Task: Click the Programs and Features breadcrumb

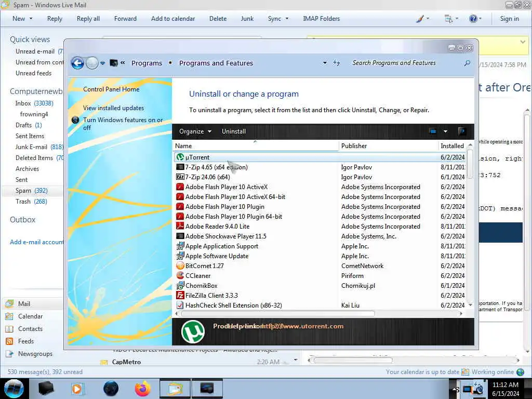Action: [x=216, y=63]
